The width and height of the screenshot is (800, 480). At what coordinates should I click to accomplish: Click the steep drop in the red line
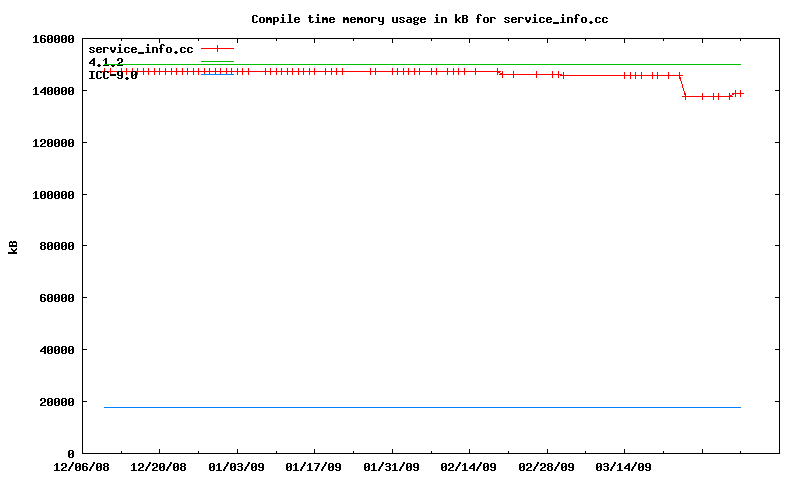682,86
